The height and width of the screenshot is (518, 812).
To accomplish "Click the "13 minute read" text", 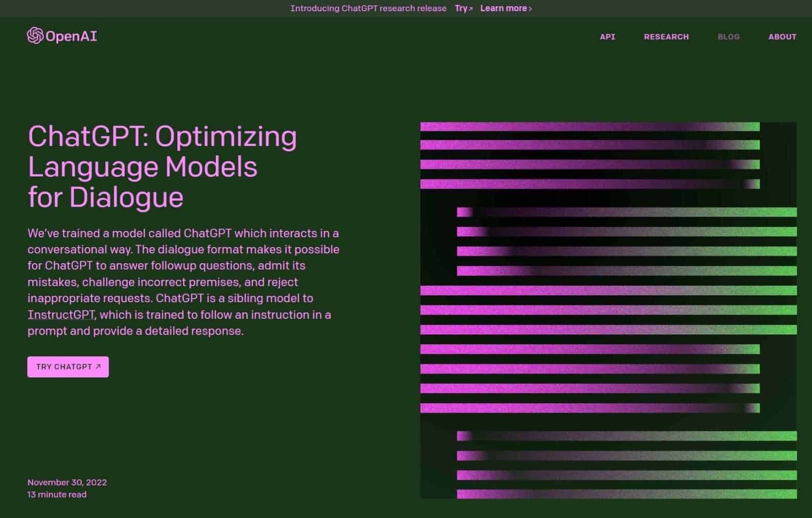I will pyautogui.click(x=57, y=495).
